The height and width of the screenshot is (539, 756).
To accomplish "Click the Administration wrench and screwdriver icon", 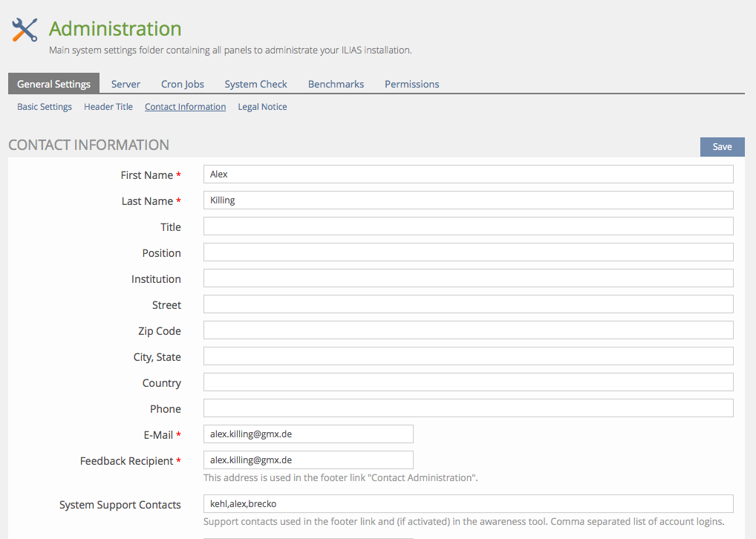I will [x=25, y=30].
